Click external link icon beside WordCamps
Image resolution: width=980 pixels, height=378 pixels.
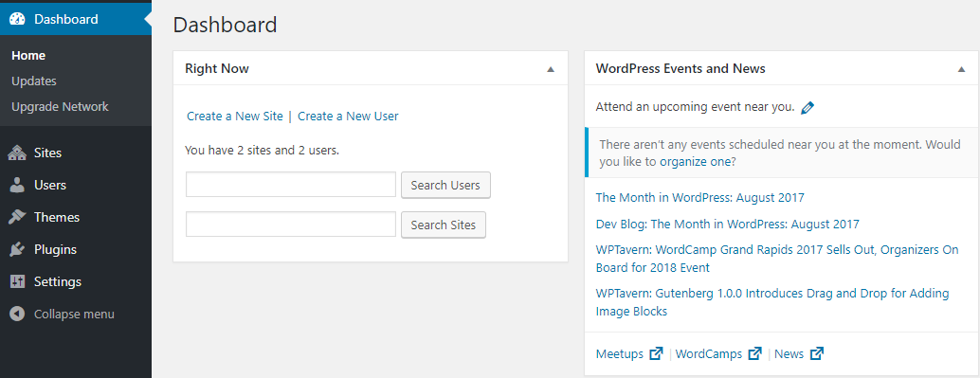(755, 353)
